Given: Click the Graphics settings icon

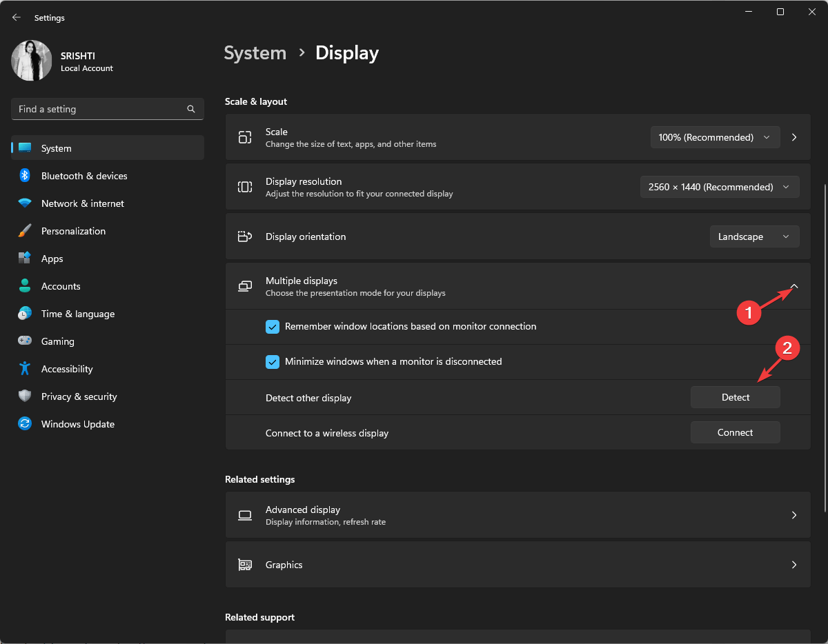Looking at the screenshot, I should coord(244,564).
